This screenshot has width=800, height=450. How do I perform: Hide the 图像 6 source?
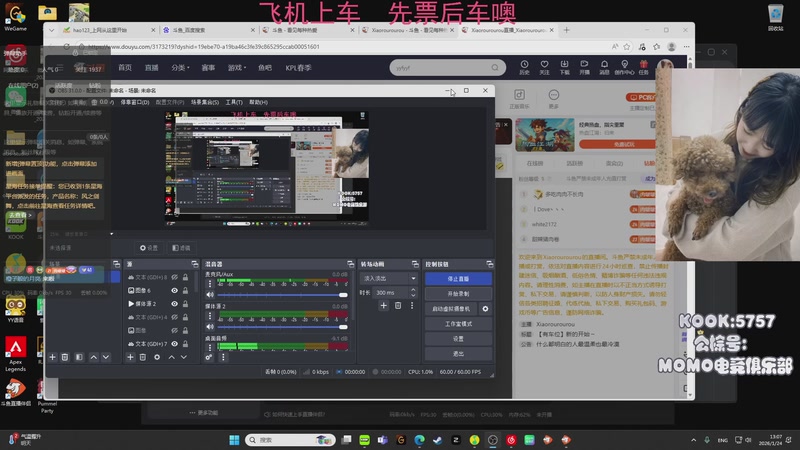point(174,290)
